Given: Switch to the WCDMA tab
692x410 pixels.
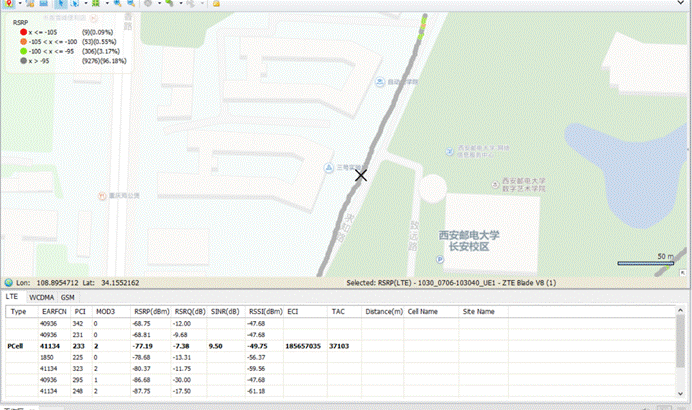Looking at the screenshot, I should point(42,297).
